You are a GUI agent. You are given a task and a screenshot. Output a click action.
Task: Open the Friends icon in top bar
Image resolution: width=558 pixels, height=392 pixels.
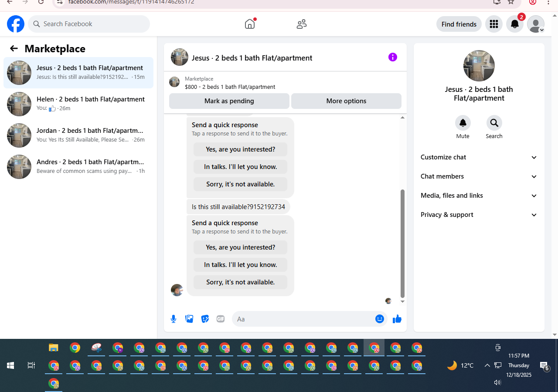tap(302, 24)
